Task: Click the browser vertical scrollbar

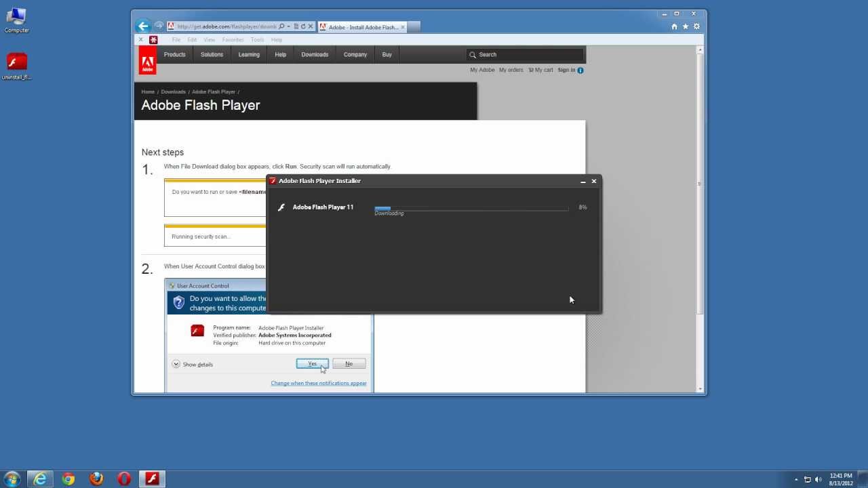Action: [x=700, y=219]
